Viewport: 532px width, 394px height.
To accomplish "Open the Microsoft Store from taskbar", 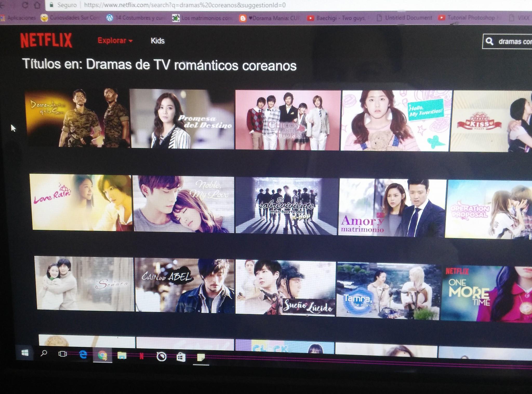I will point(181,357).
